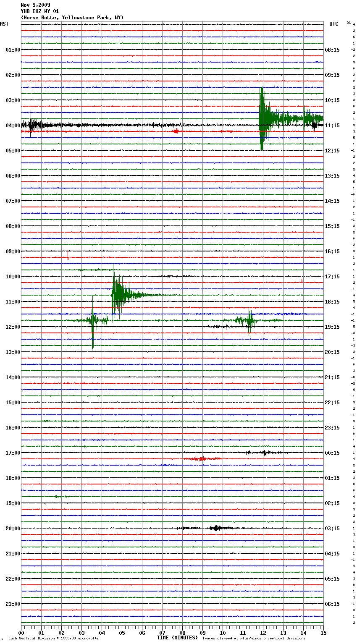The image size is (357, 644).
Task: Click the 'Horse Butte, Yellowstone Park, WY' location label
Action: (72, 18)
